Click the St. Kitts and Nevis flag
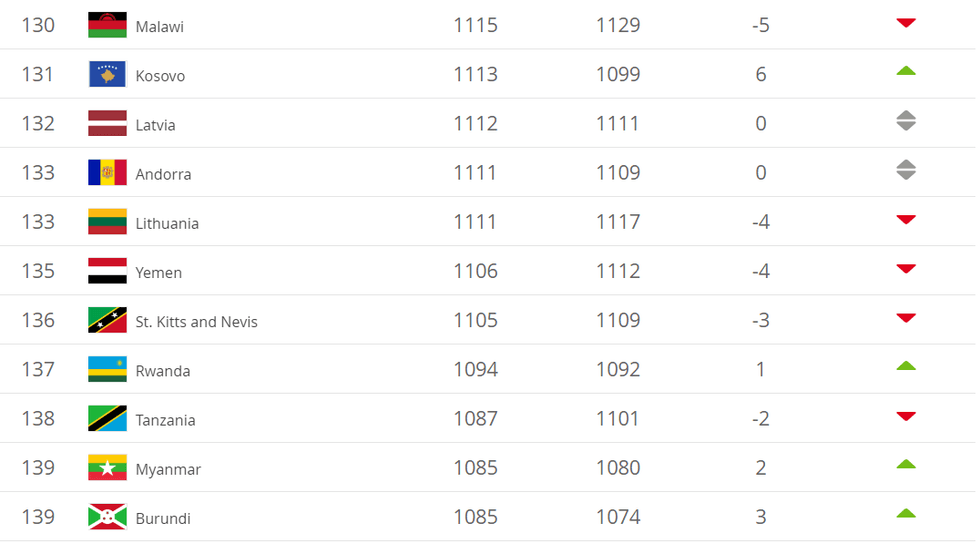The image size is (980, 546). 107,320
